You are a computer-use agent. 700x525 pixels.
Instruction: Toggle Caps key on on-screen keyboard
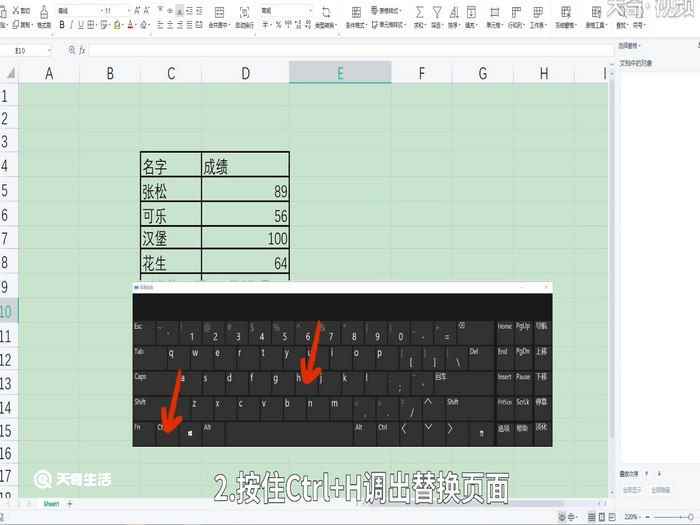pos(155,383)
